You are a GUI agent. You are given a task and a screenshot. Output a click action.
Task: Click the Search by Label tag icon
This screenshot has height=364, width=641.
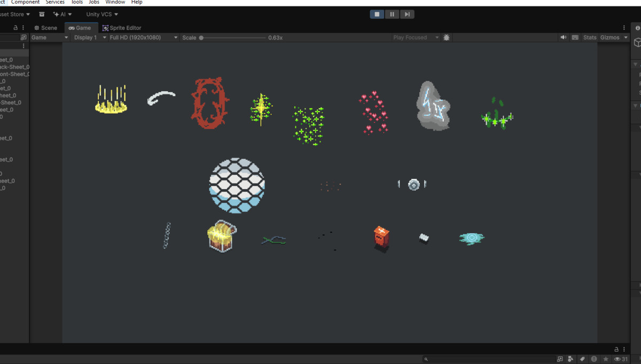pos(583,359)
